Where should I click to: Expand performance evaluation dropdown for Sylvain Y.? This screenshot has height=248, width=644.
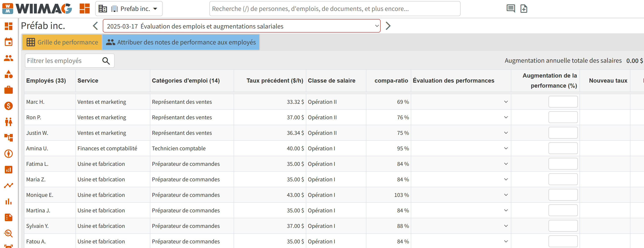pos(506,226)
